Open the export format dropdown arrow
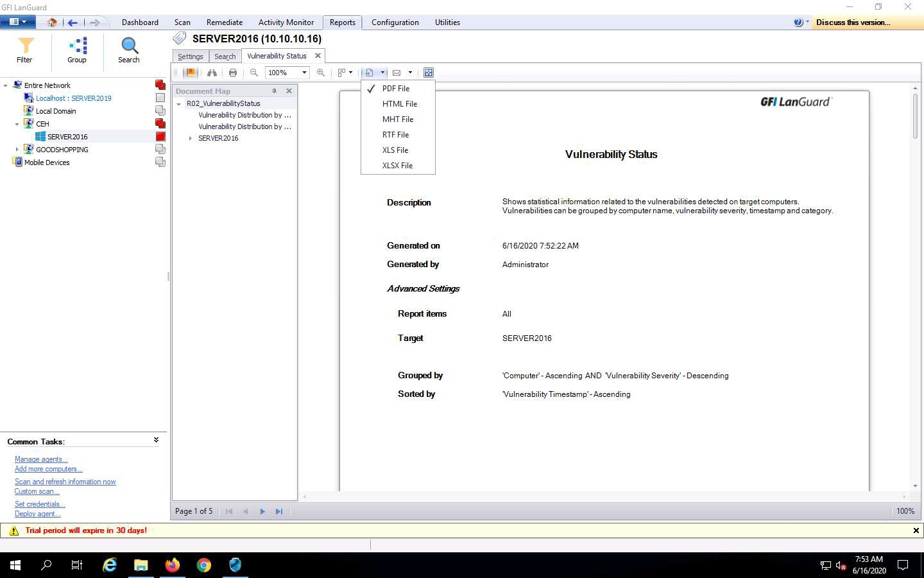The image size is (924, 578). (382, 73)
